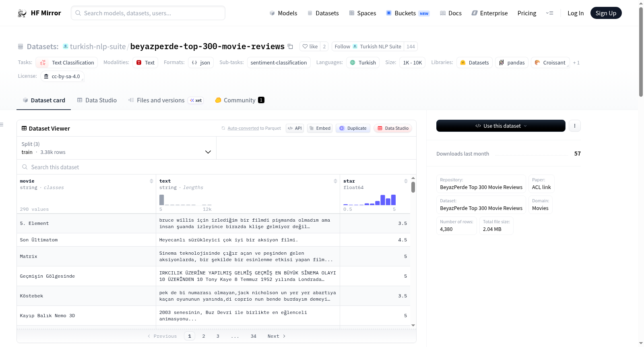The width and height of the screenshot is (644, 347).
Task: Sort by the star column
Action: 406,181
